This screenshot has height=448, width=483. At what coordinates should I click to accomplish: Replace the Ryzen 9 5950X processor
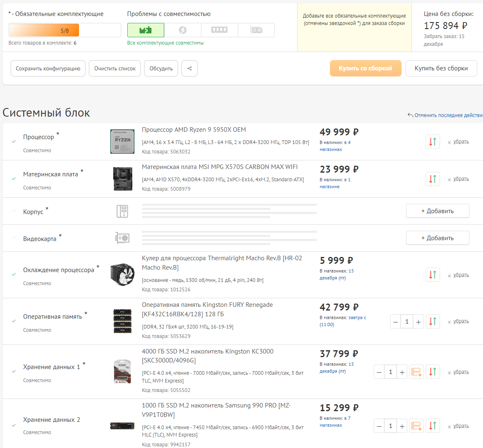click(433, 142)
